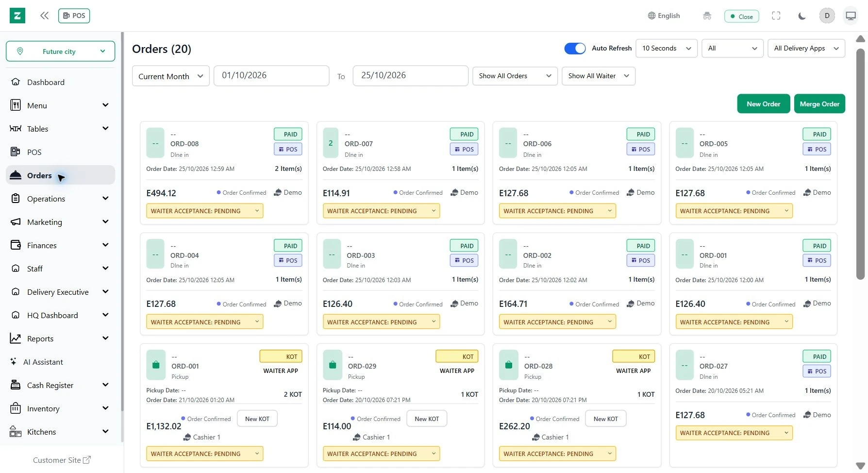Click POS register icon in sidebar

tap(16, 152)
